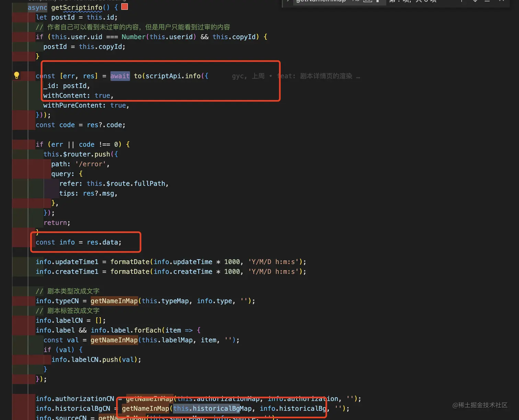
Task: Click the 'info.historicalBgCN' variable name
Action: pyautogui.click(x=73, y=409)
